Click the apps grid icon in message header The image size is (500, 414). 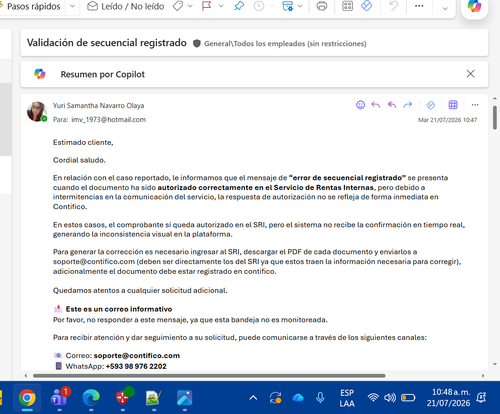[453, 105]
